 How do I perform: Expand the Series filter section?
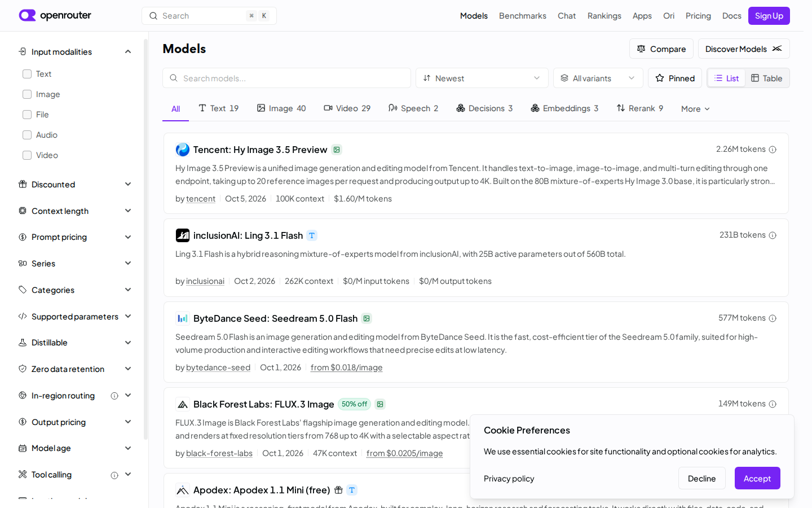[x=128, y=263]
